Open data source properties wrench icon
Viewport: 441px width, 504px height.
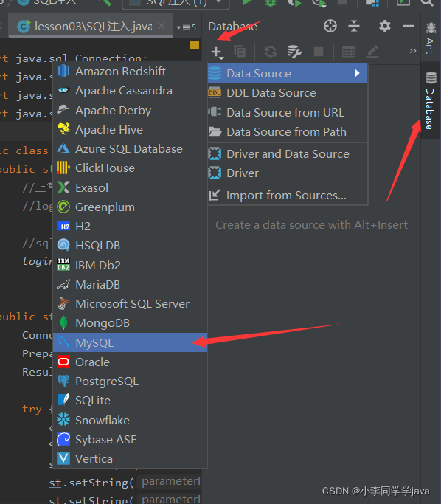294,52
